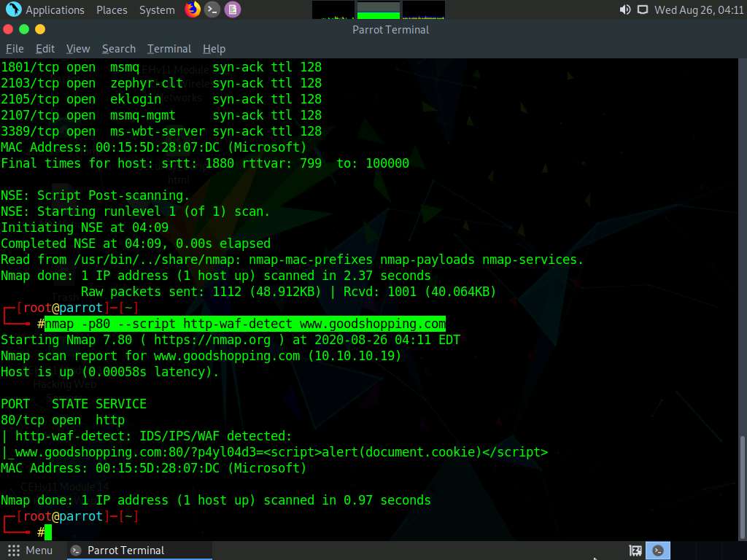
Task: Click the 'Final times for host' line
Action: [205, 163]
